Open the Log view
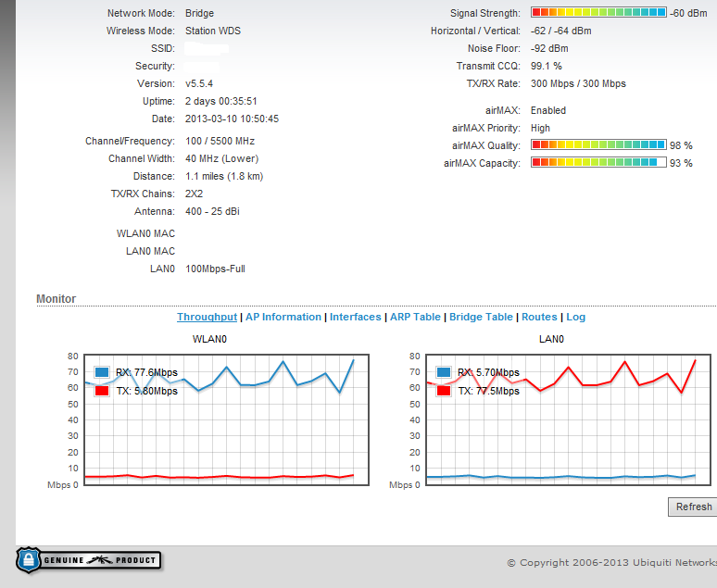The width and height of the screenshot is (717, 588). click(x=575, y=317)
